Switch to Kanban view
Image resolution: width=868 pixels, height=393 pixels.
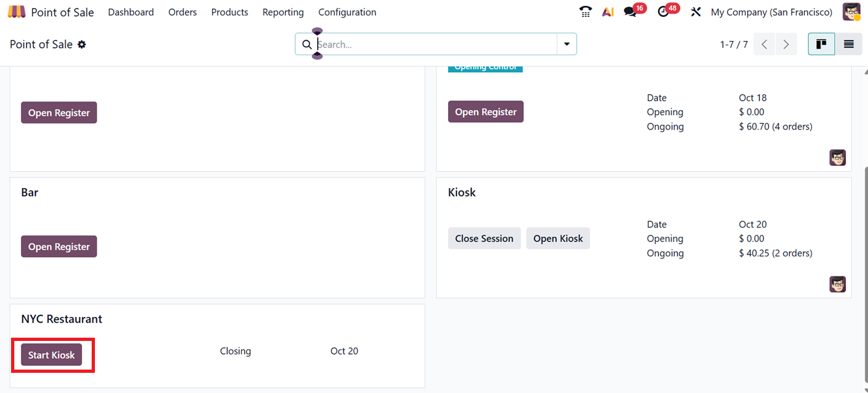coord(821,44)
